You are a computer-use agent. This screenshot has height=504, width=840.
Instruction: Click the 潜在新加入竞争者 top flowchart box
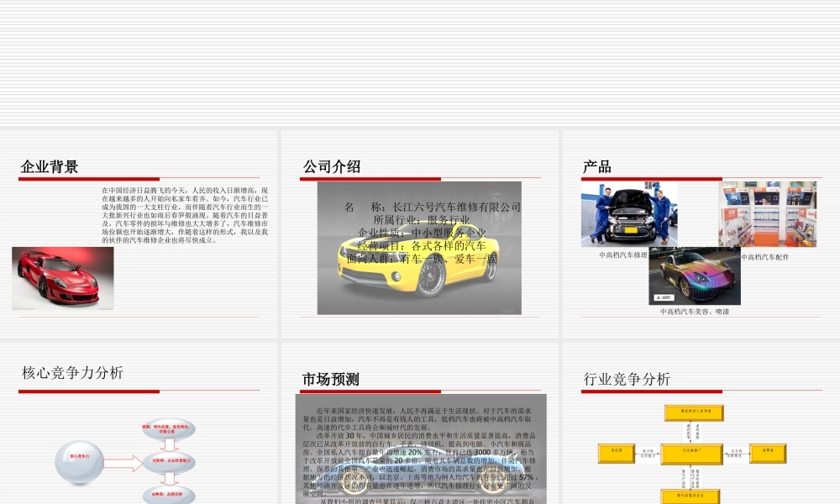[694, 412]
